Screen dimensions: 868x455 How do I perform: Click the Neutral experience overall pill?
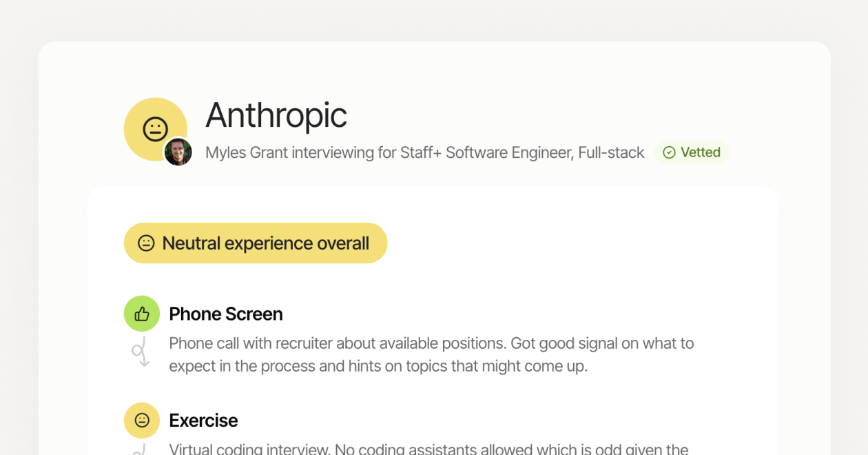pos(256,243)
